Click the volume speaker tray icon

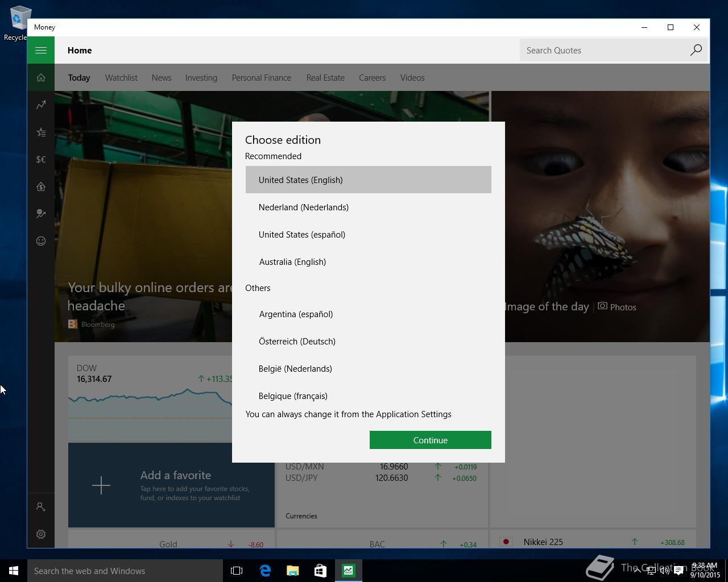tap(664, 571)
